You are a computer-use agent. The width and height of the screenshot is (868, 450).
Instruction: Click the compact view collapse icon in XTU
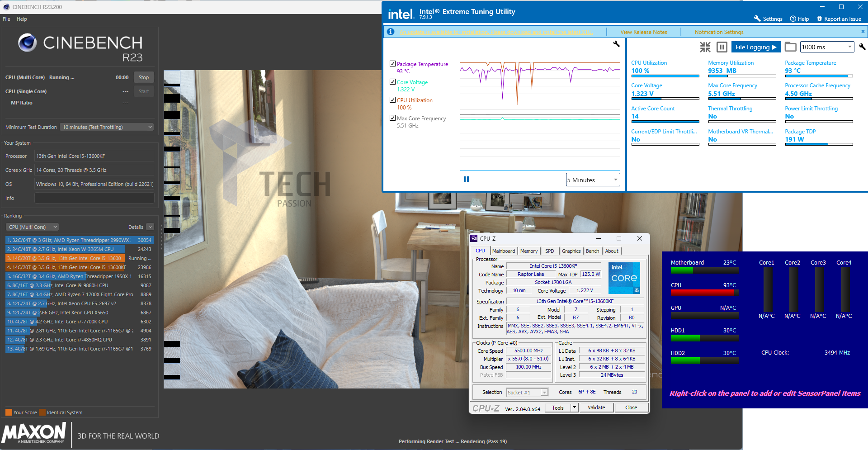click(705, 47)
